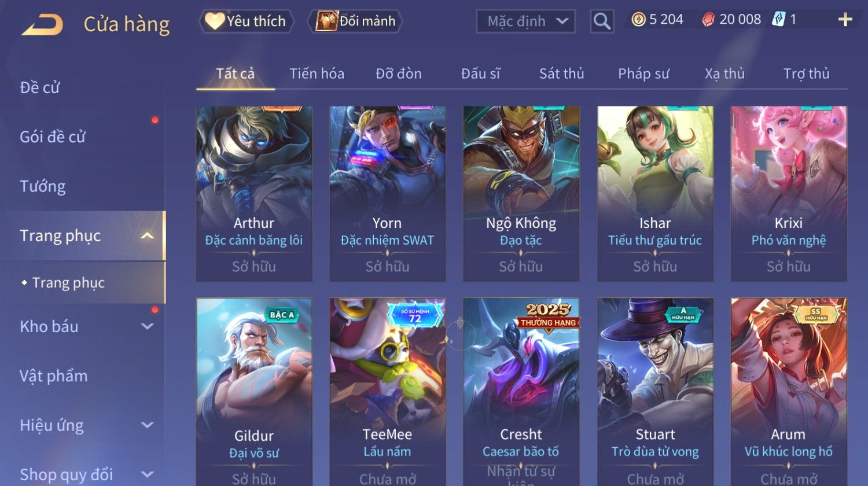The width and height of the screenshot is (868, 486).
Task: Tap the gold coin balance icon
Action: (x=638, y=20)
